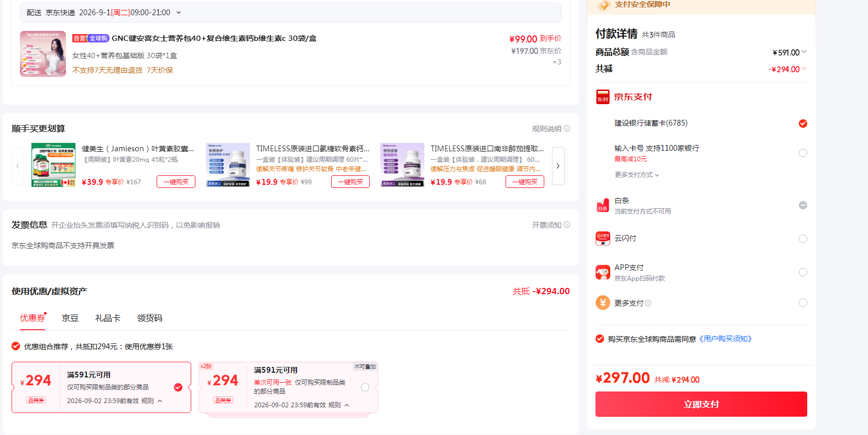
Task: Click 一键购买 for Jamieson 叶黄素胶囊
Action: coord(176,182)
